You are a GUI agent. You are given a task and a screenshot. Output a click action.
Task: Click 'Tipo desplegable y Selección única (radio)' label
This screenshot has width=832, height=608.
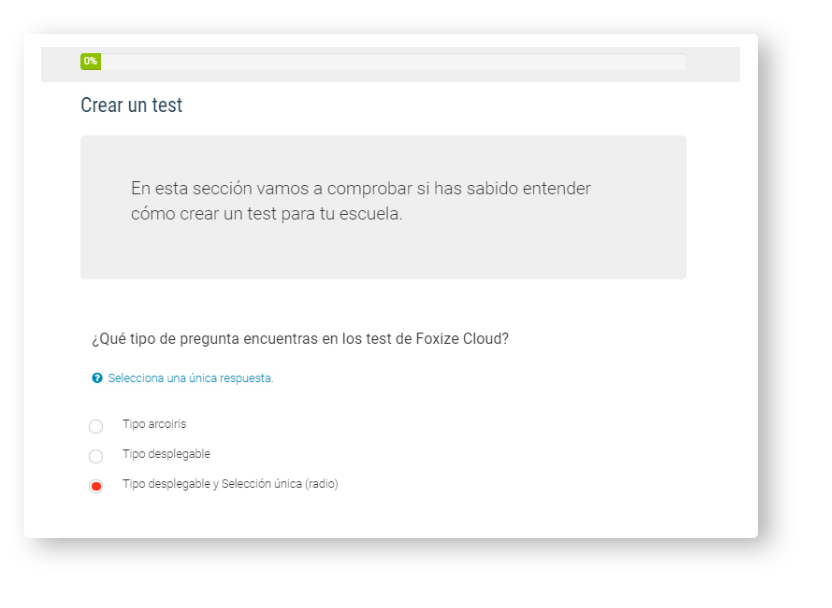pos(230,484)
